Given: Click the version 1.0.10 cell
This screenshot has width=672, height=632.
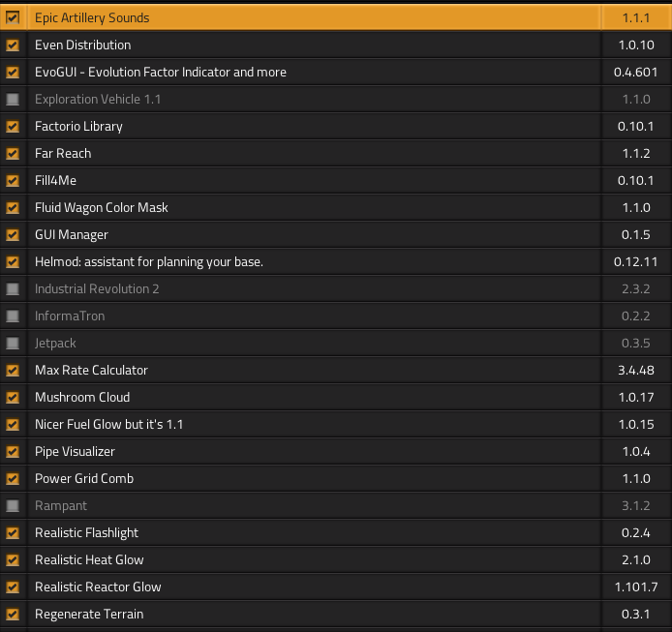Looking at the screenshot, I should [x=636, y=45].
